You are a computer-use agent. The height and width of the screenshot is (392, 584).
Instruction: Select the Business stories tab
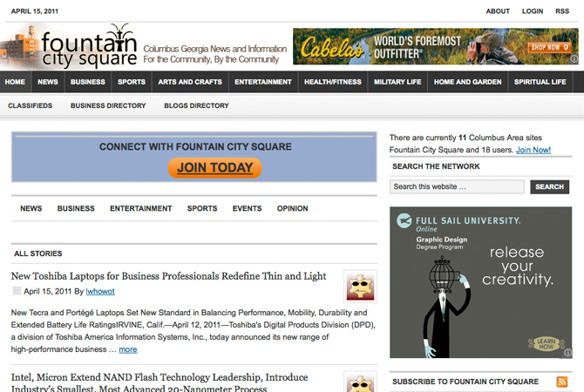(76, 208)
